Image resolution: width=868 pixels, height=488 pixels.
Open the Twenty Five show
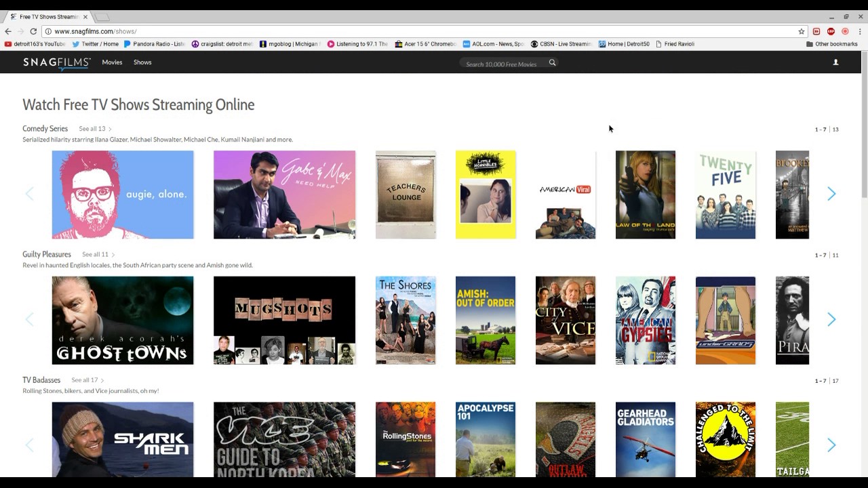[726, 195]
